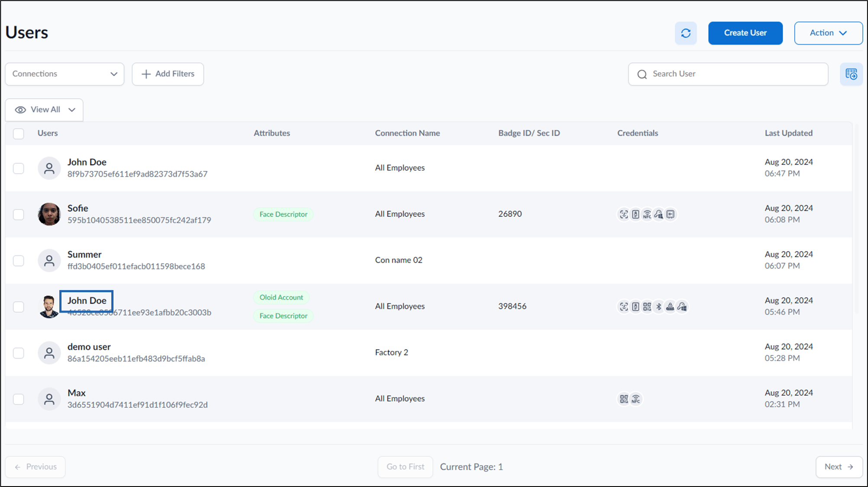The width and height of the screenshot is (868, 487).
Task: Click Max's default avatar icon
Action: pos(49,399)
